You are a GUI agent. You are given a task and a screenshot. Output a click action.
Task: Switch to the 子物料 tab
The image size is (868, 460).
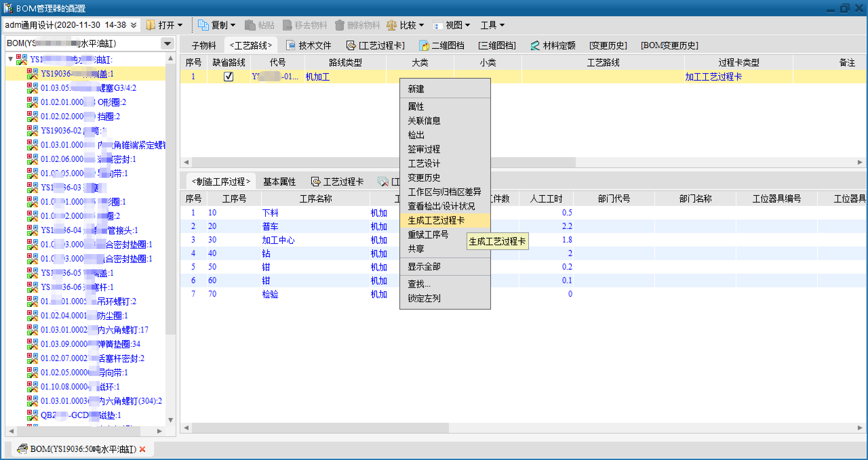[x=203, y=45]
